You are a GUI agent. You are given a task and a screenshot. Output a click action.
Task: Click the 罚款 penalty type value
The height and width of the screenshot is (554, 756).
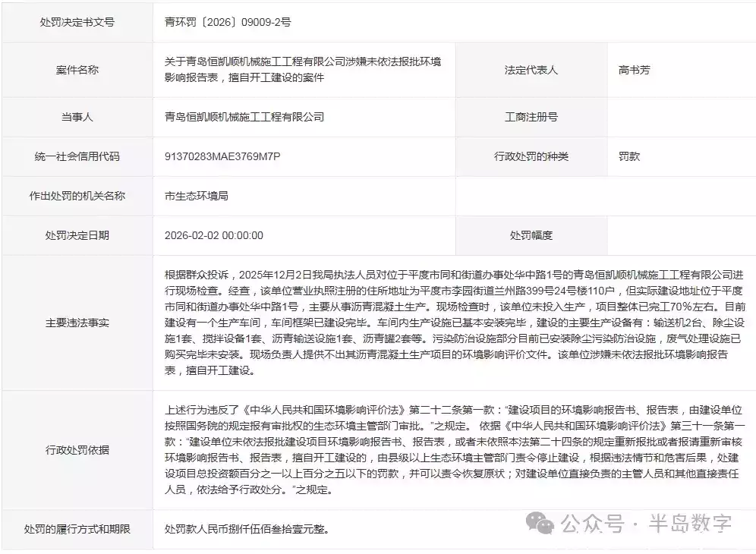(629, 156)
